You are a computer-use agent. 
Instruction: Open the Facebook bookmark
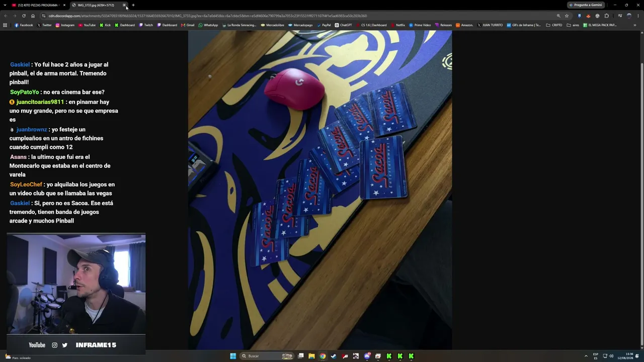pyautogui.click(x=24, y=25)
